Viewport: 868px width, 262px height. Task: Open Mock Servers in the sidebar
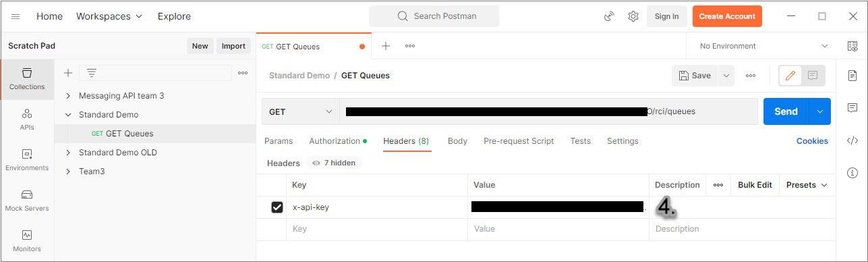(27, 201)
